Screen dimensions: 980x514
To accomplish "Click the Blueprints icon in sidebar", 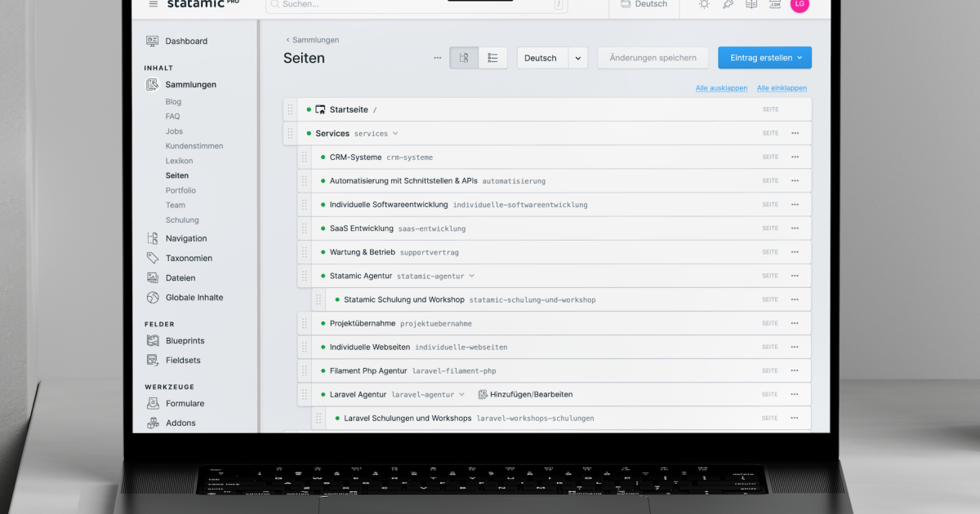I will 152,340.
